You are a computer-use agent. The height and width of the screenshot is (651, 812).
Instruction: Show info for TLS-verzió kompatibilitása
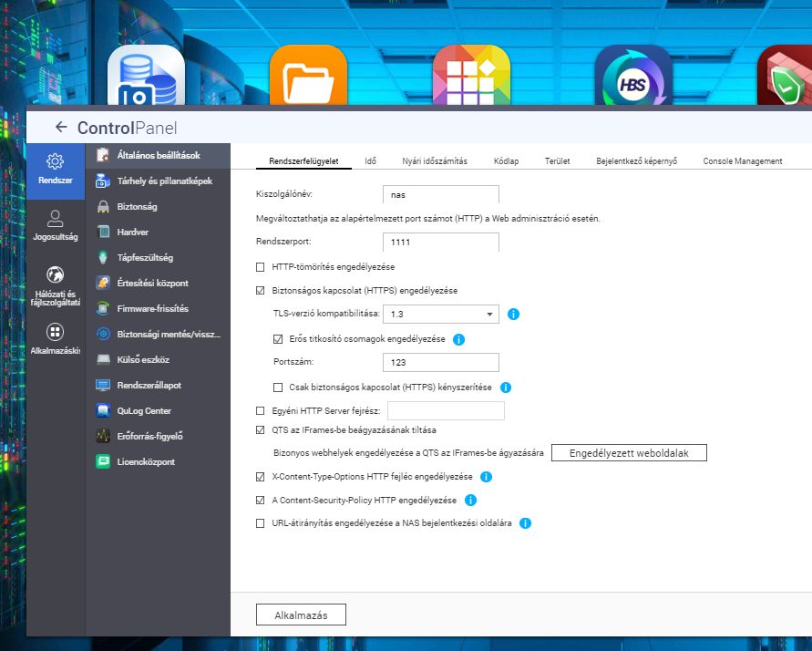pyautogui.click(x=513, y=314)
